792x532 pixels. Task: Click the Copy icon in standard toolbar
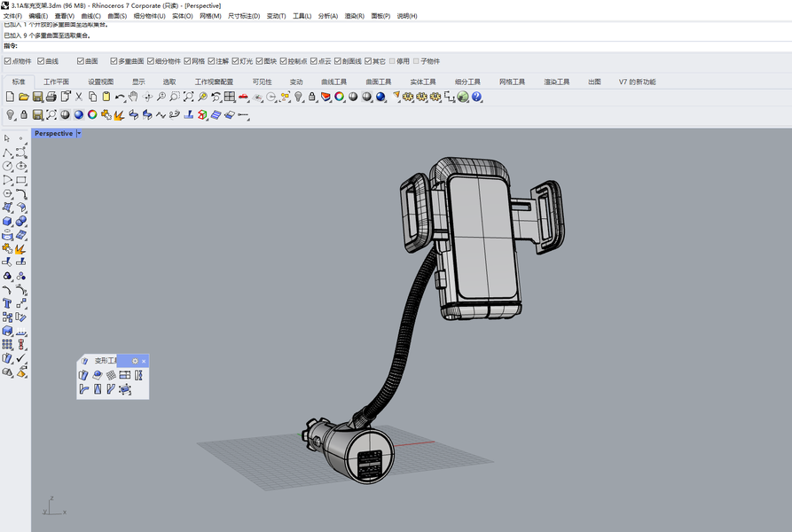(92, 97)
